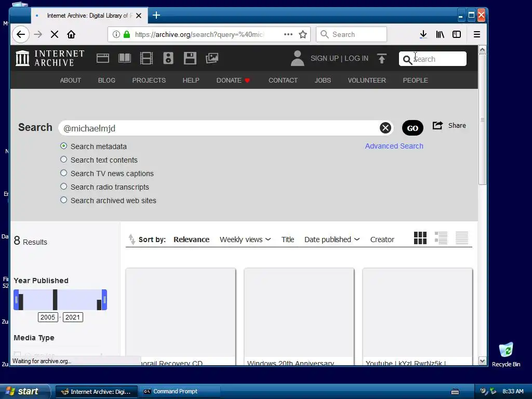Select Search archived web sites option
This screenshot has height=399, width=532.
tap(63, 200)
